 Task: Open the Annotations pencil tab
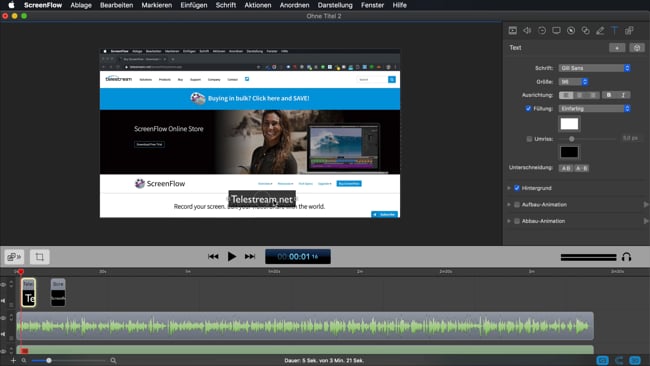click(600, 30)
